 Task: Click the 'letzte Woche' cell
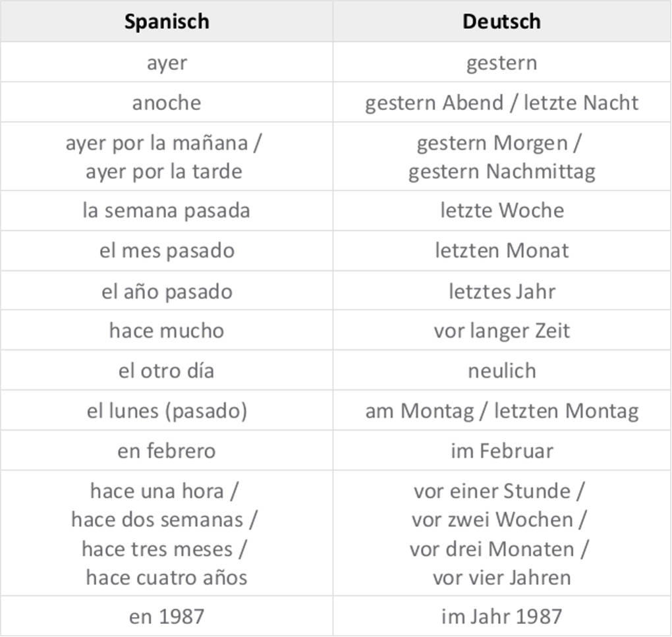click(501, 211)
